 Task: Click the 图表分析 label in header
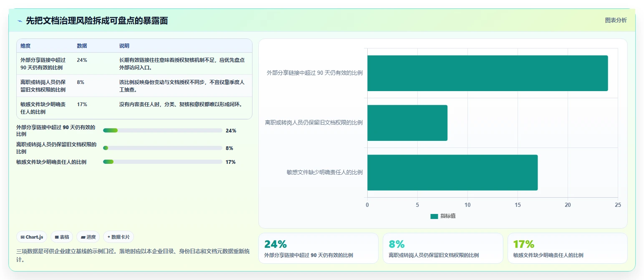pyautogui.click(x=616, y=20)
